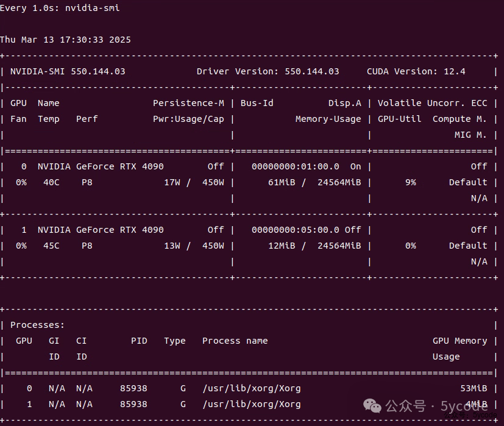Click the "Memory-Usage" column header
This screenshot has width=504, height=426.
[x=328, y=119]
